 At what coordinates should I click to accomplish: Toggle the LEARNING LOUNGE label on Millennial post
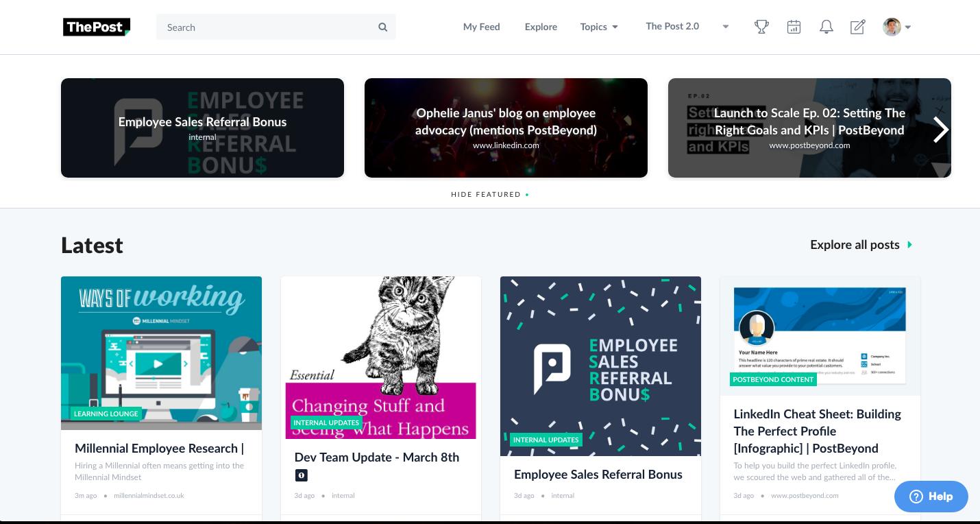pos(106,414)
